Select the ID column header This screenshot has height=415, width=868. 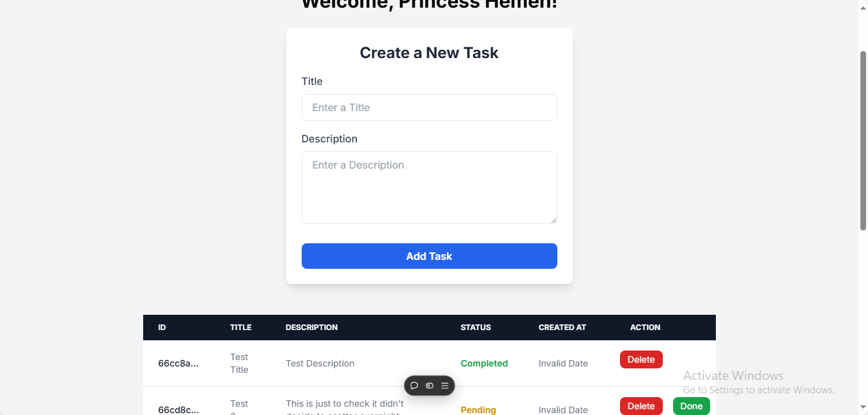(x=162, y=328)
